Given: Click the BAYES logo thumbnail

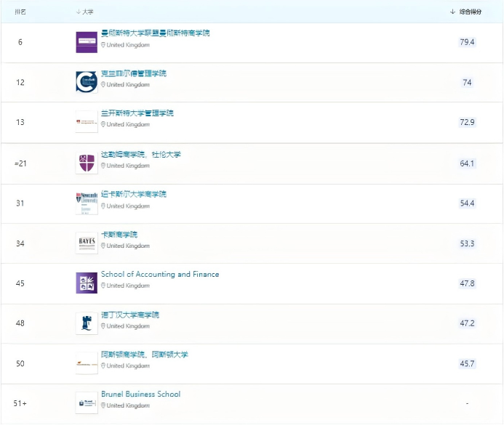Looking at the screenshot, I should [87, 243].
